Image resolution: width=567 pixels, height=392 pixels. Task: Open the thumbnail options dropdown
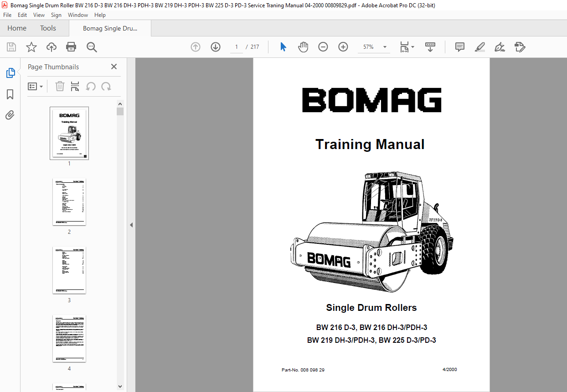[x=36, y=86]
